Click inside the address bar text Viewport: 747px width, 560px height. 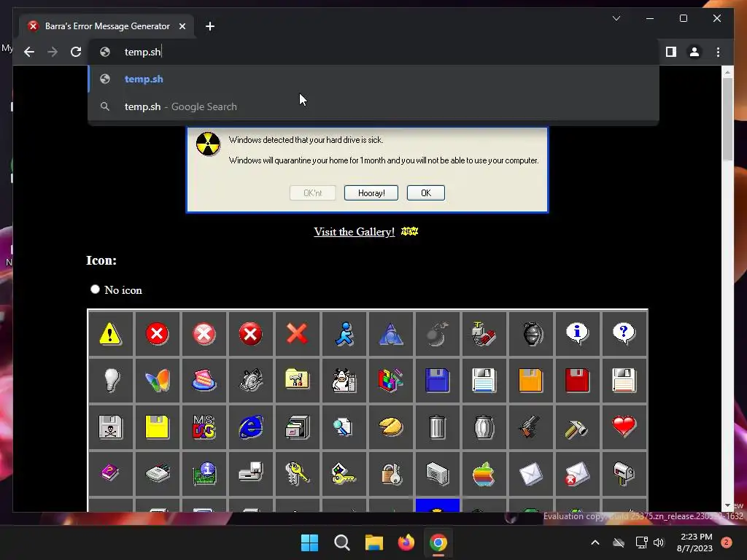[142, 52]
